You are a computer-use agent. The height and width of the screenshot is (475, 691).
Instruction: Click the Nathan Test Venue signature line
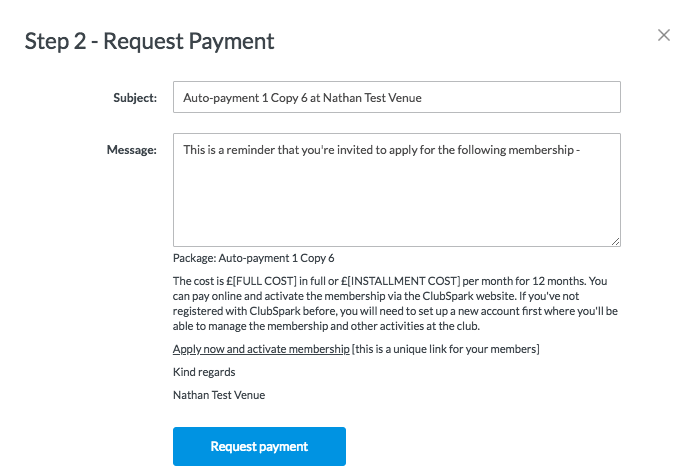click(x=218, y=394)
